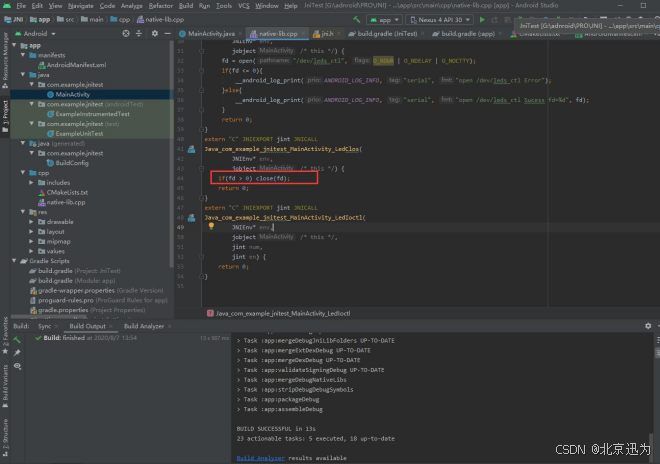Open project panel settings gear
The height and width of the screenshot is (464, 660).
pos(154,33)
